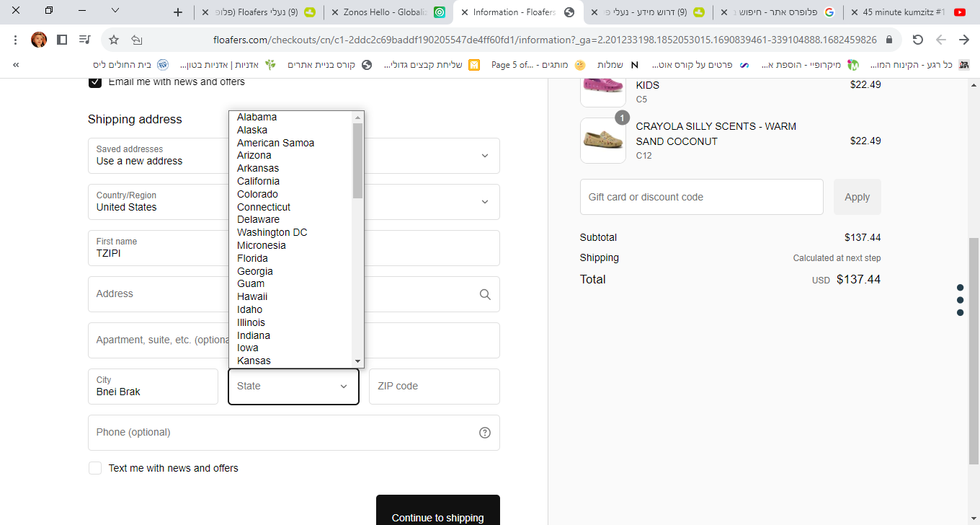Close the Information - Floafers tab

click(465, 12)
